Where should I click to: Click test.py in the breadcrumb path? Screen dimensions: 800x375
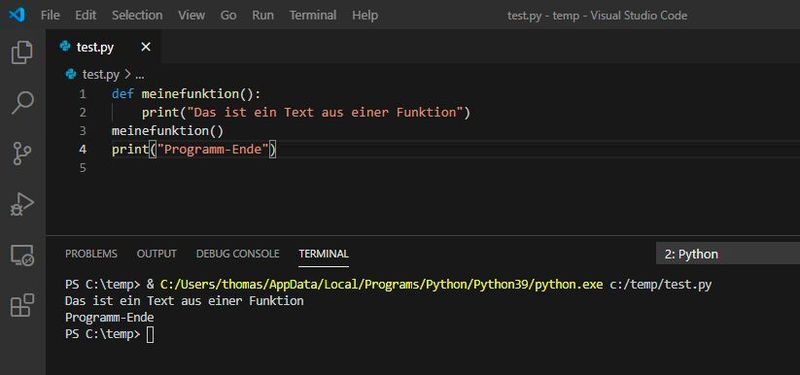pyautogui.click(x=101, y=75)
